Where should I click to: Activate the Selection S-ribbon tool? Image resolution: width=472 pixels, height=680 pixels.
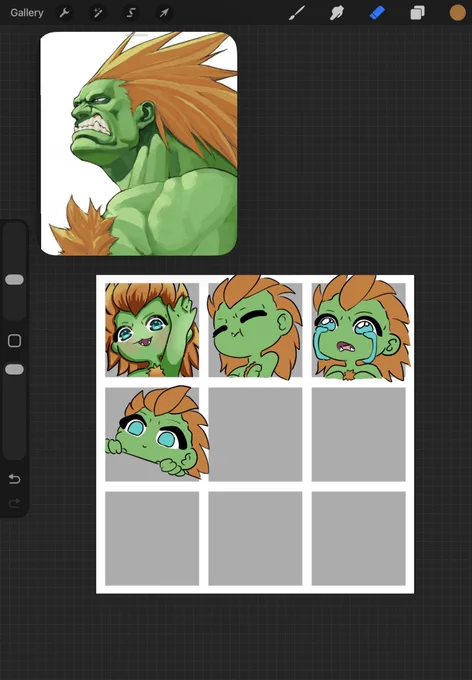(131, 13)
